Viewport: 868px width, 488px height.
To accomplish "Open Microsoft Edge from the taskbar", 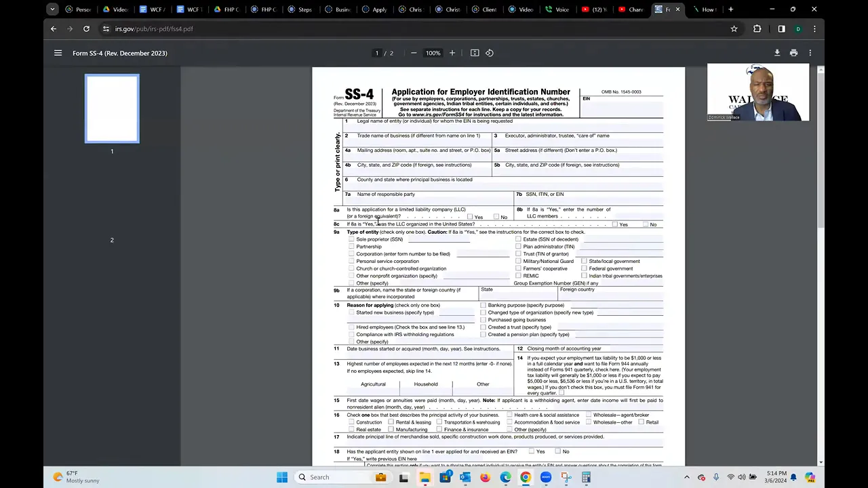I will [x=505, y=477].
